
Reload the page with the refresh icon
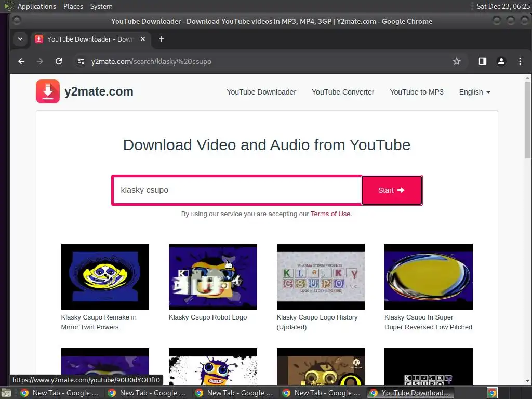coord(59,61)
